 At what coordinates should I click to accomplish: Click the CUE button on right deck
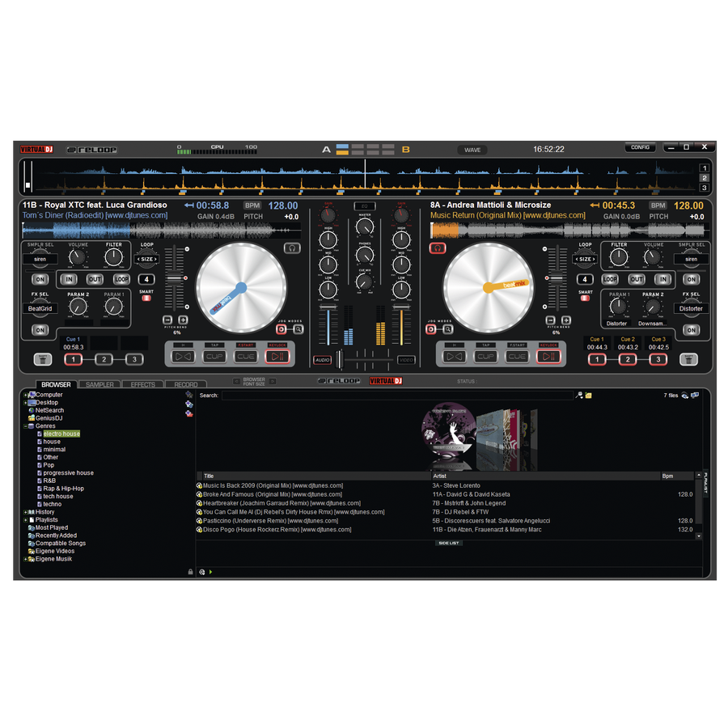517,357
